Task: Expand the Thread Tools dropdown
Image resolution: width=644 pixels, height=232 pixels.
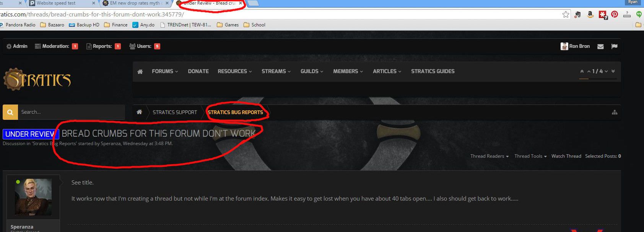Action: coord(530,156)
